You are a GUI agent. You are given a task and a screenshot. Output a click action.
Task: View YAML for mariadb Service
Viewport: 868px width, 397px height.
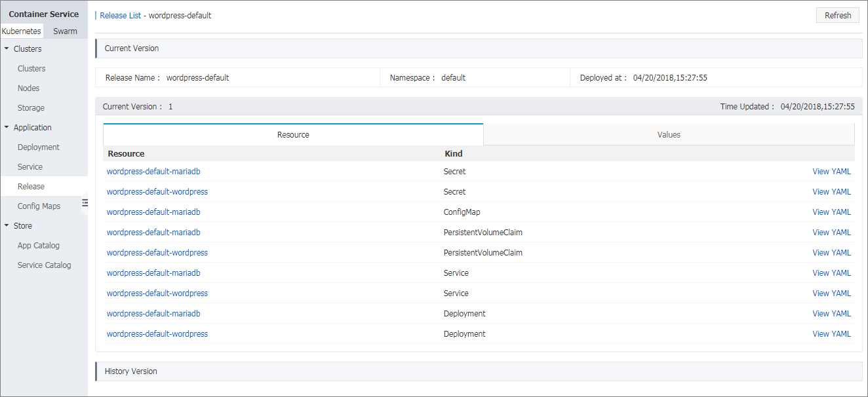[831, 273]
